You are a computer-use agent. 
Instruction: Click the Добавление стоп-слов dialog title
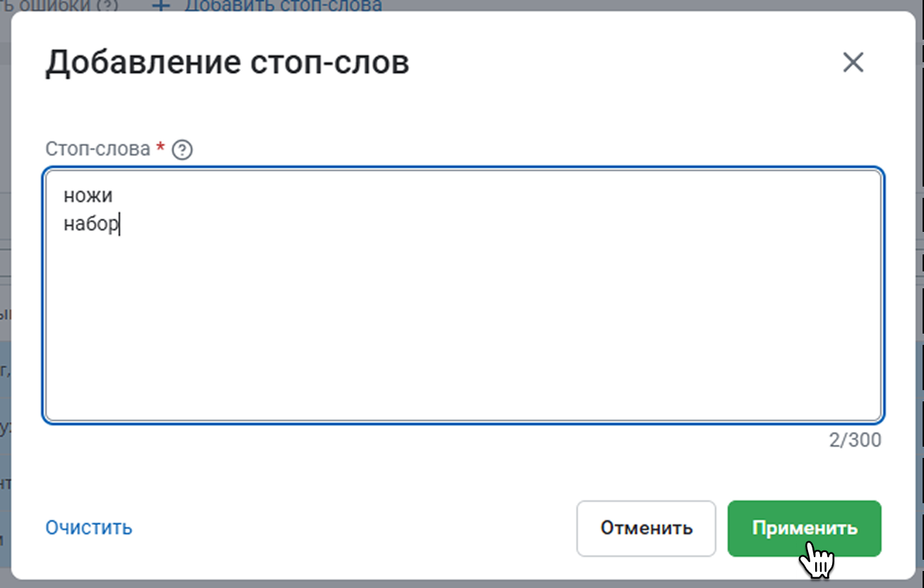click(x=227, y=64)
